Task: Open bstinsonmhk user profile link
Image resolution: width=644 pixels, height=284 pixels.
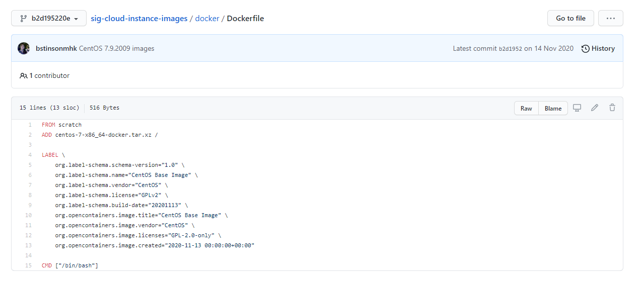Action: pos(56,48)
